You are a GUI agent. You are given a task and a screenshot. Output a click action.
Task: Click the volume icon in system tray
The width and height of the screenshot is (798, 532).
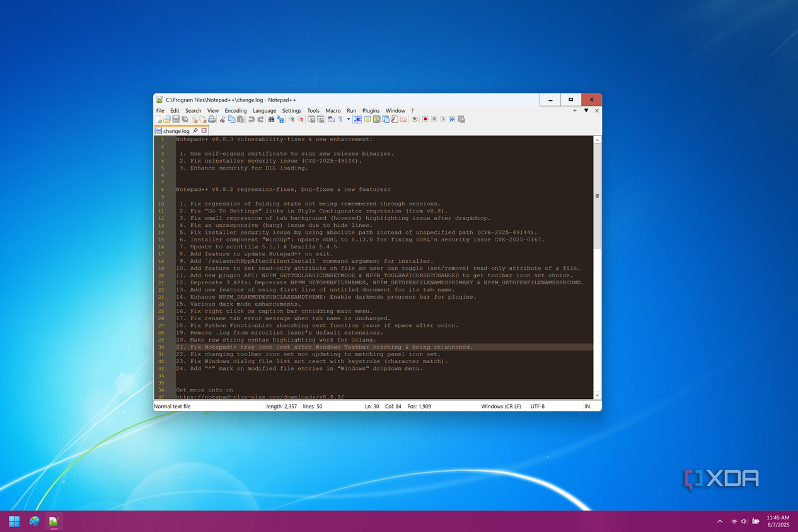[744, 521]
